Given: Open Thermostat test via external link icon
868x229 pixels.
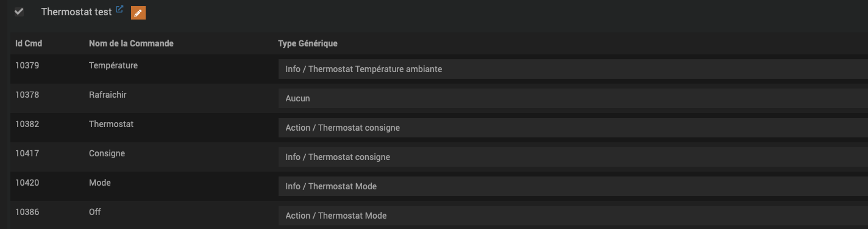Looking at the screenshot, I should pos(119,9).
